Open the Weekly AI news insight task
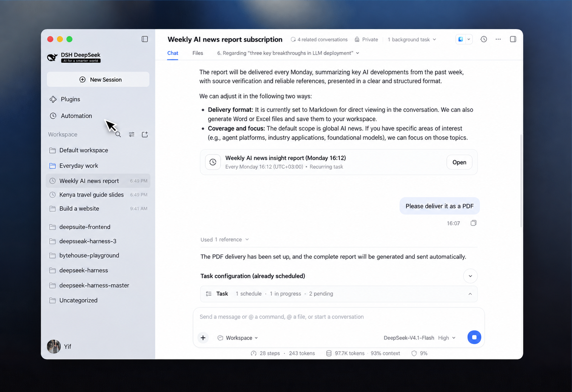This screenshot has width=572, height=392. (459, 162)
